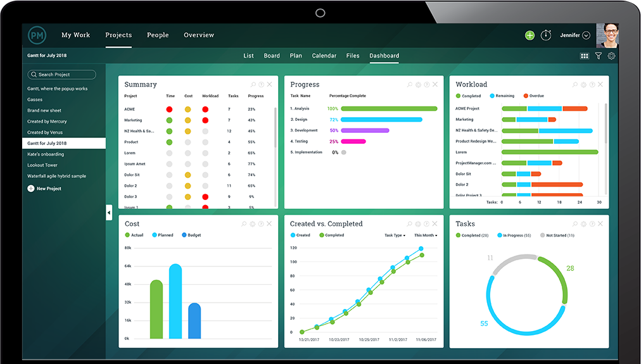The height and width of the screenshot is (364, 641).
Task: Toggle Overdue legend in Workload widget
Action: (x=533, y=96)
